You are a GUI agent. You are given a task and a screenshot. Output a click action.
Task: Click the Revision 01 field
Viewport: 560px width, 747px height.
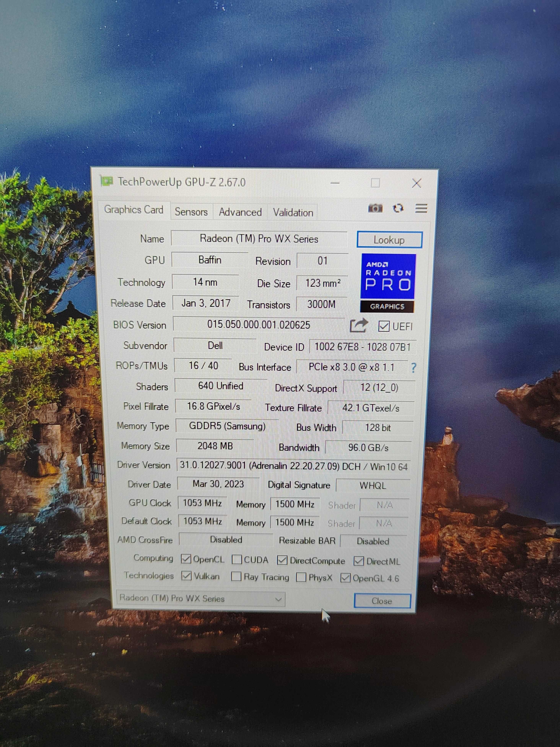[323, 261]
